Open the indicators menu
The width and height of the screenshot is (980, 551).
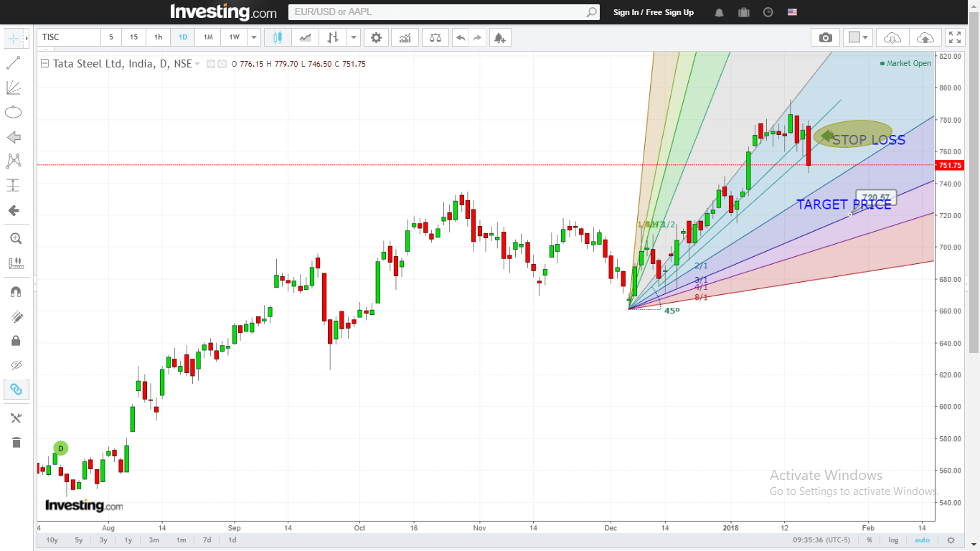[x=405, y=37]
